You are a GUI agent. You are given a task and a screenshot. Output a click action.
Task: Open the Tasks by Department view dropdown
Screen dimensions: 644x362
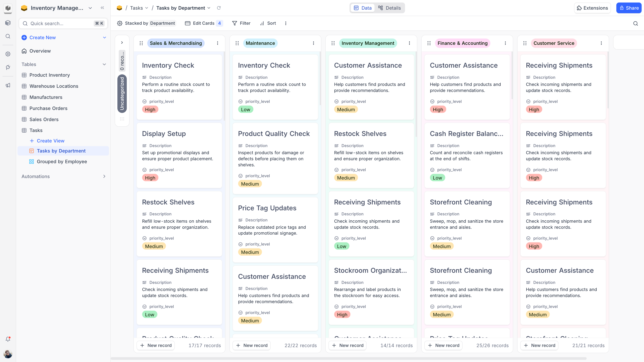coord(183,8)
